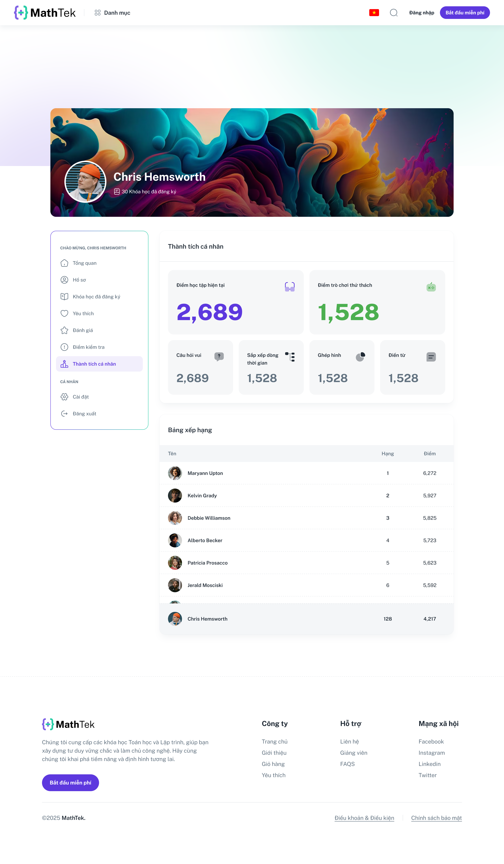Image resolution: width=504 pixels, height=864 pixels.
Task: Click the Đăng nhập link
Action: (x=421, y=13)
